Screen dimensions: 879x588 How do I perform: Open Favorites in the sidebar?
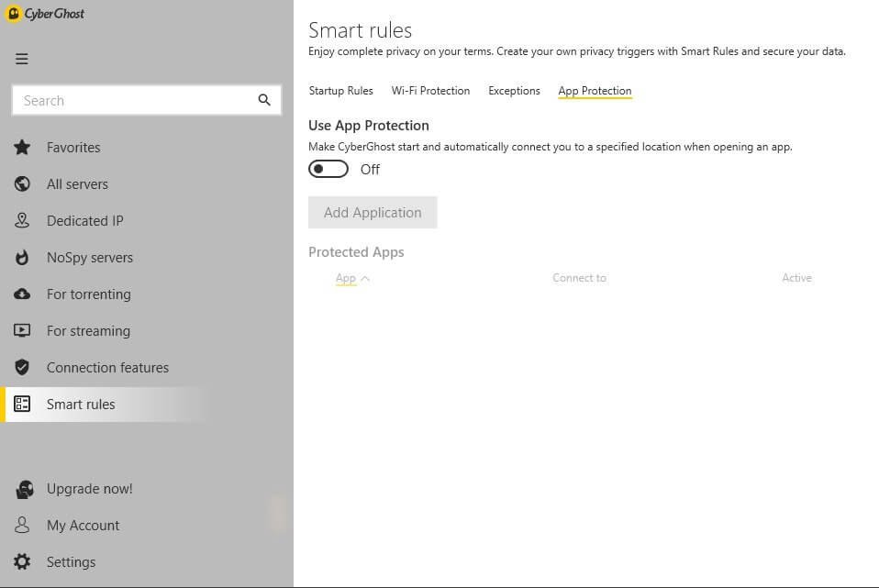tap(73, 148)
